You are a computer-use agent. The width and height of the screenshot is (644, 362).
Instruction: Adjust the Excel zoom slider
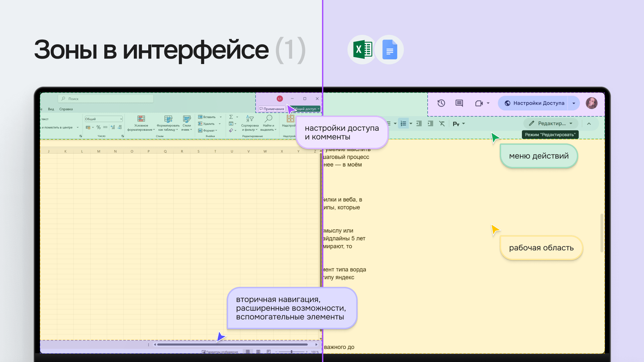click(291, 352)
